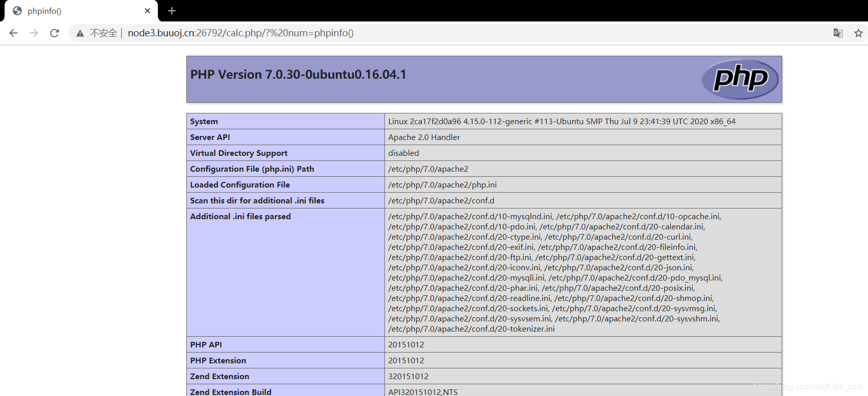
Task: Click the Zend Extension value 320151012
Action: [x=408, y=377]
